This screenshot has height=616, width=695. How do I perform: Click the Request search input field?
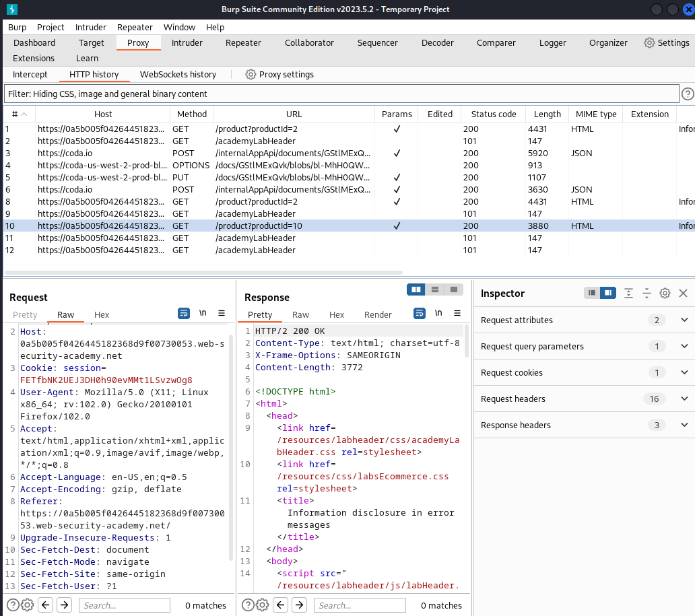pyautogui.click(x=125, y=605)
